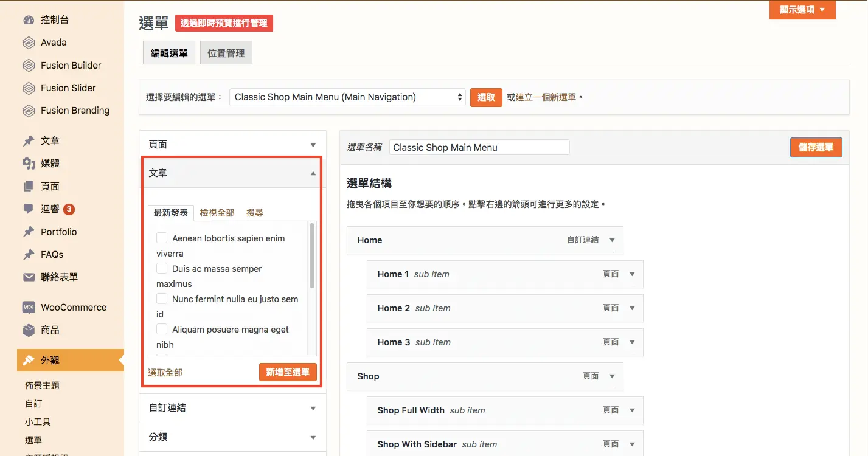Viewport: 868px width, 456px height.
Task: Check 'Nunc fermint nulla eu justo sem' checkbox
Action: coord(162,299)
